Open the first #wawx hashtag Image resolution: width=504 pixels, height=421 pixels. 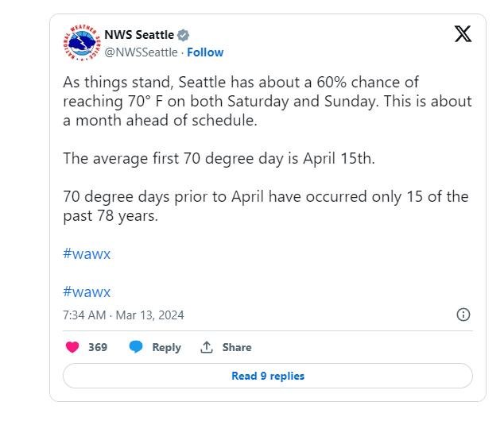point(87,254)
